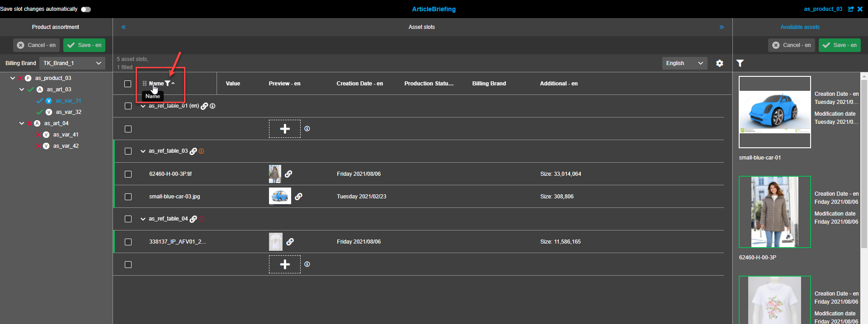Viewport: 868px width, 324px height.
Task: Select the as_var_42 variant
Action: point(66,146)
